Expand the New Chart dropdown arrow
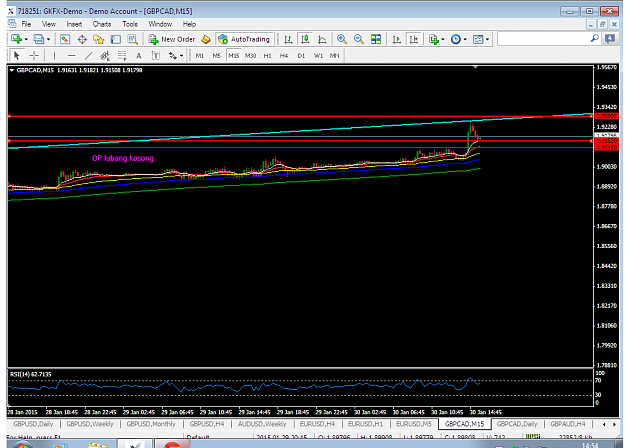Screen dimensions: 625x448 pyautogui.click(x=26, y=39)
